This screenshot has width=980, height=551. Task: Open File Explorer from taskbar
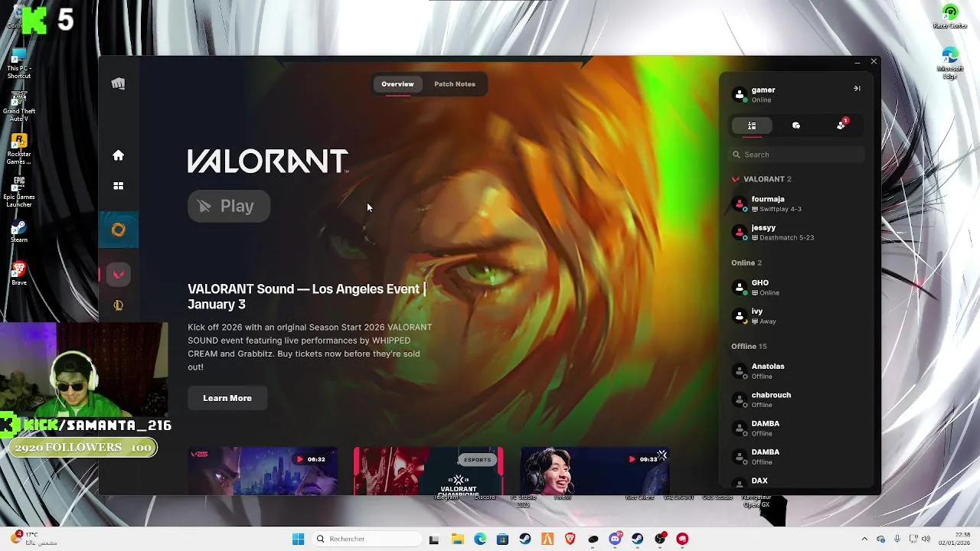click(x=457, y=539)
